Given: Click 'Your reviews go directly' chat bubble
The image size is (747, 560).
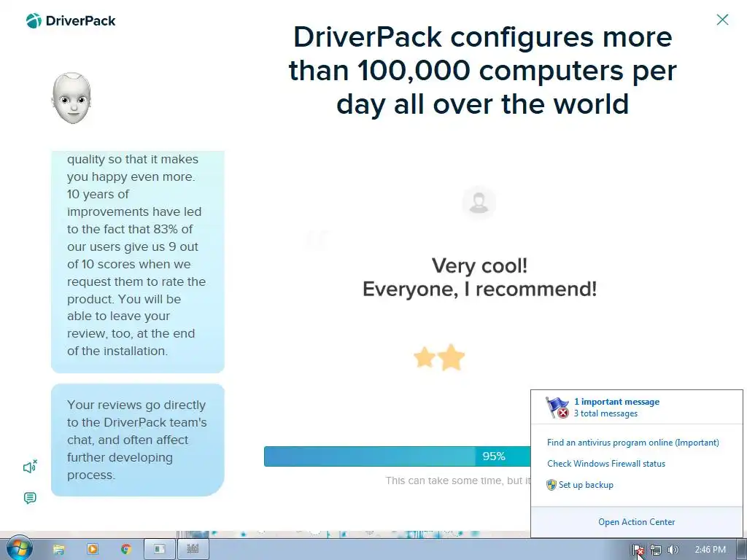Looking at the screenshot, I should click(x=138, y=440).
